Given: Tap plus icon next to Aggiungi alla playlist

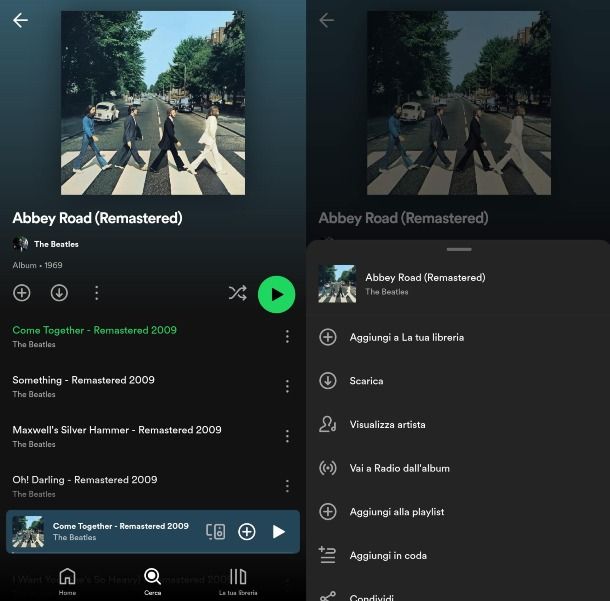Looking at the screenshot, I should tap(328, 512).
